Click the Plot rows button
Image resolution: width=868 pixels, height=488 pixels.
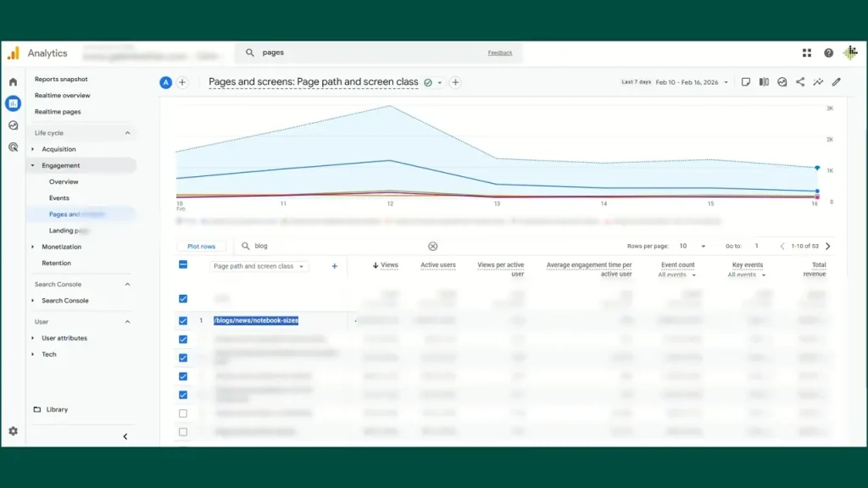click(201, 246)
